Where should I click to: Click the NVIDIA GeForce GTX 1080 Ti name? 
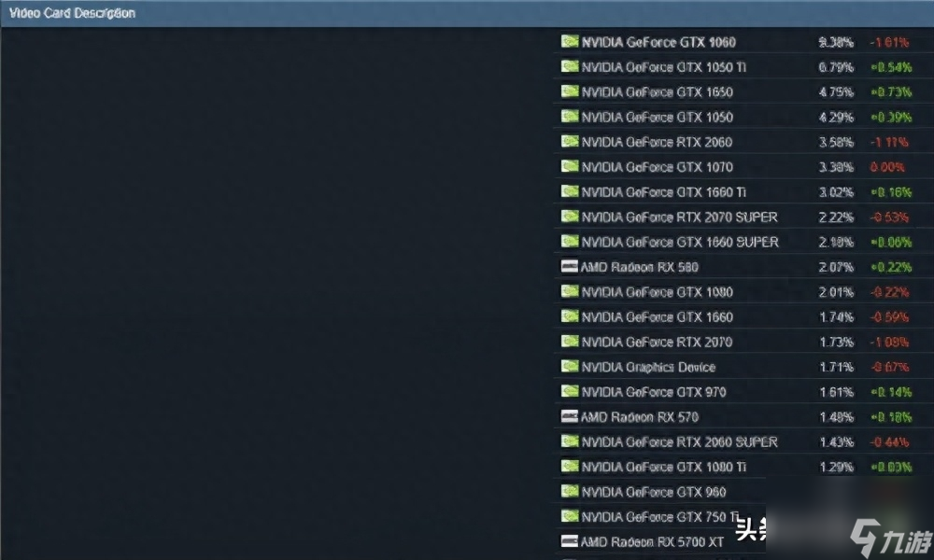[x=663, y=468]
